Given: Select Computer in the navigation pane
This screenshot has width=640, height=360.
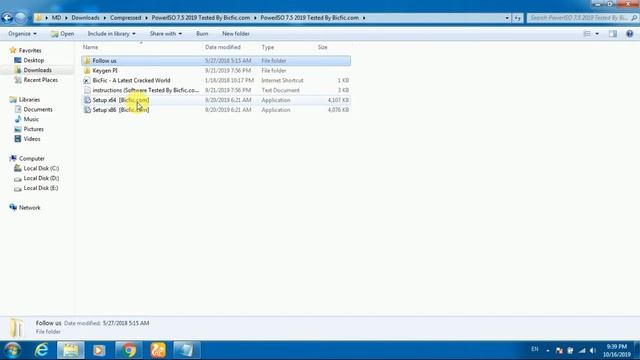Looking at the screenshot, I should tap(32, 158).
